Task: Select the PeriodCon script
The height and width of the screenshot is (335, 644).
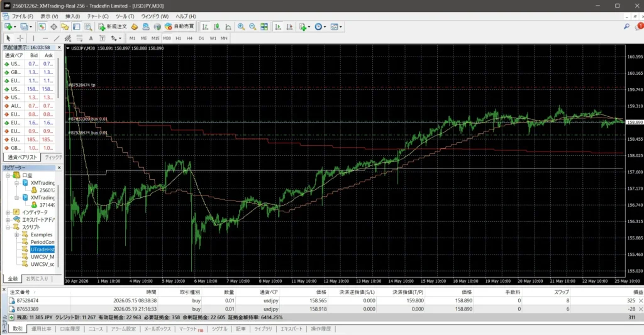Action: click(x=42, y=242)
